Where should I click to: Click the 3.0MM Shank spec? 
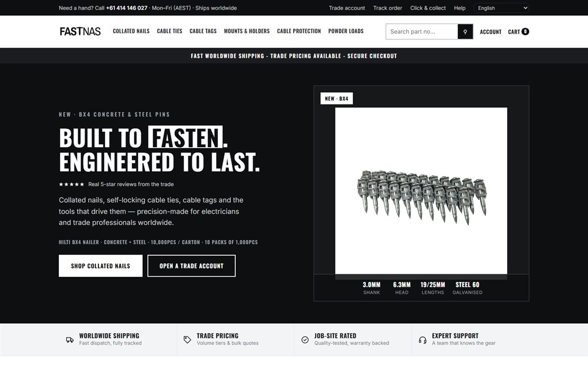tap(371, 288)
